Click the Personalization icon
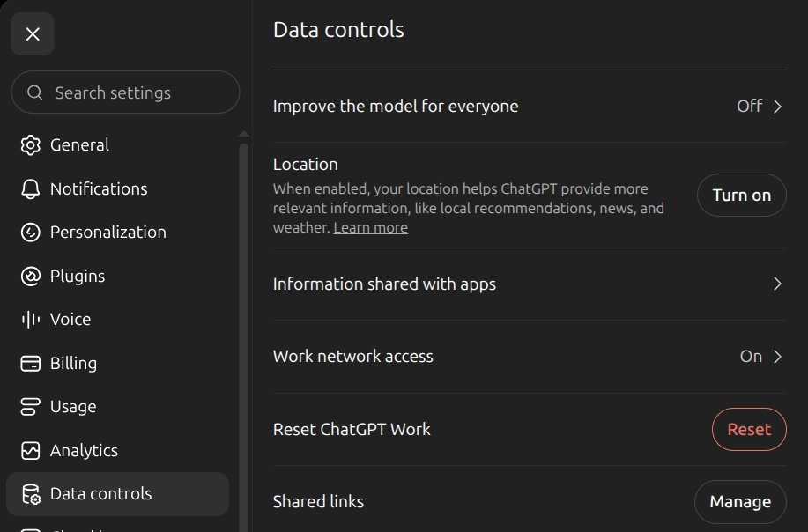The width and height of the screenshot is (808, 532). point(31,233)
